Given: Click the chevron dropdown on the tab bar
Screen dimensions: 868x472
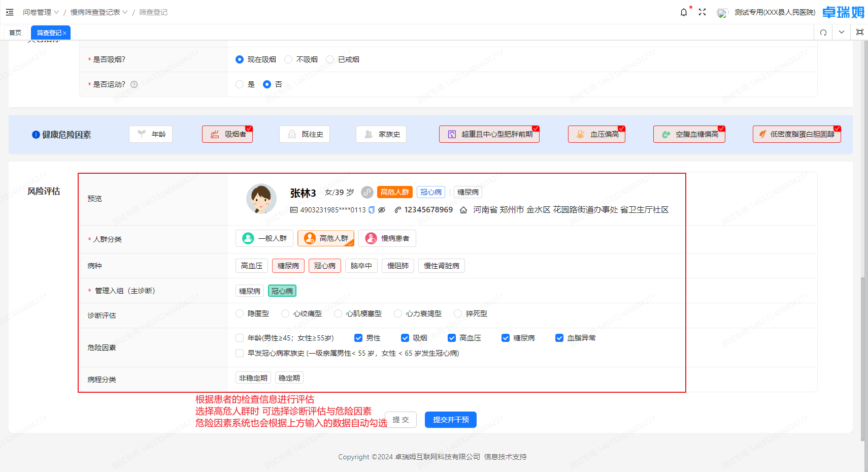Looking at the screenshot, I should (x=841, y=32).
